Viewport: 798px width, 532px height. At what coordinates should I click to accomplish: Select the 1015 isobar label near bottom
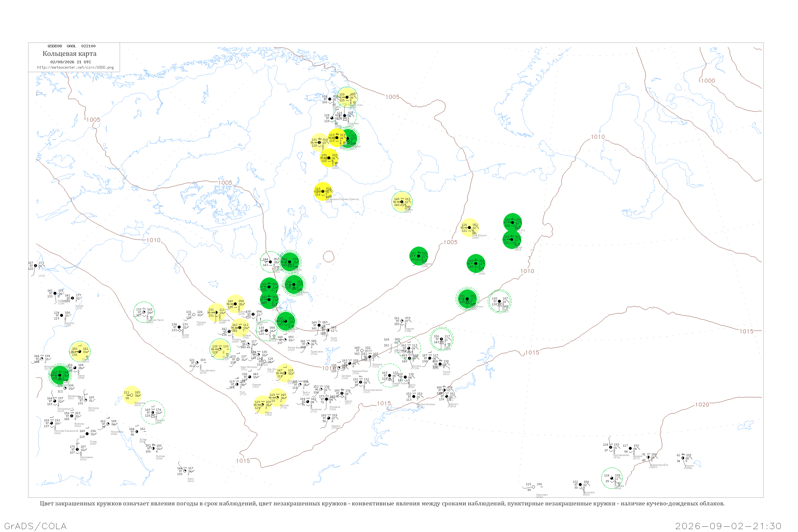tap(243, 461)
